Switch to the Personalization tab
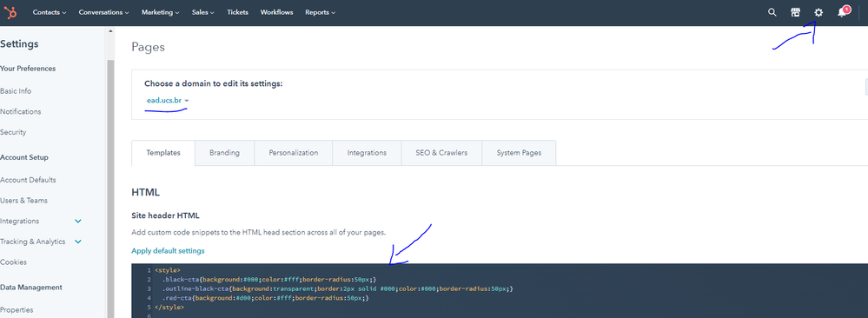This screenshot has width=868, height=318. 294,153
